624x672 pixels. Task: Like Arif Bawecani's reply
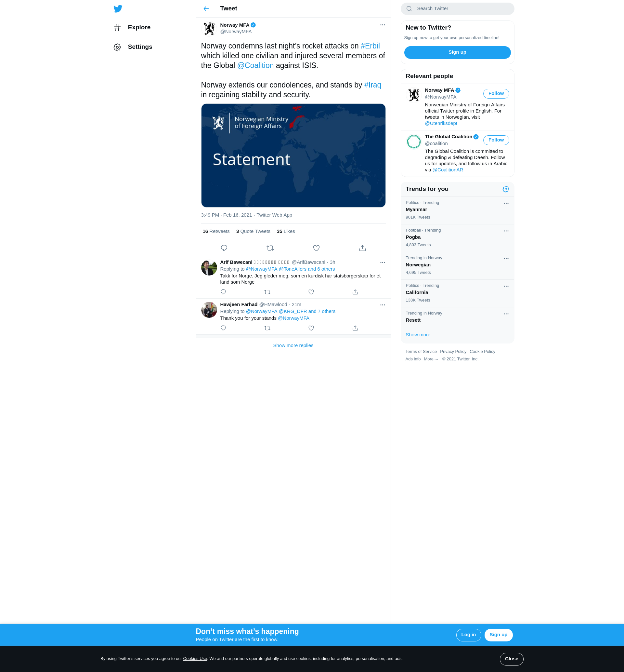[311, 292]
